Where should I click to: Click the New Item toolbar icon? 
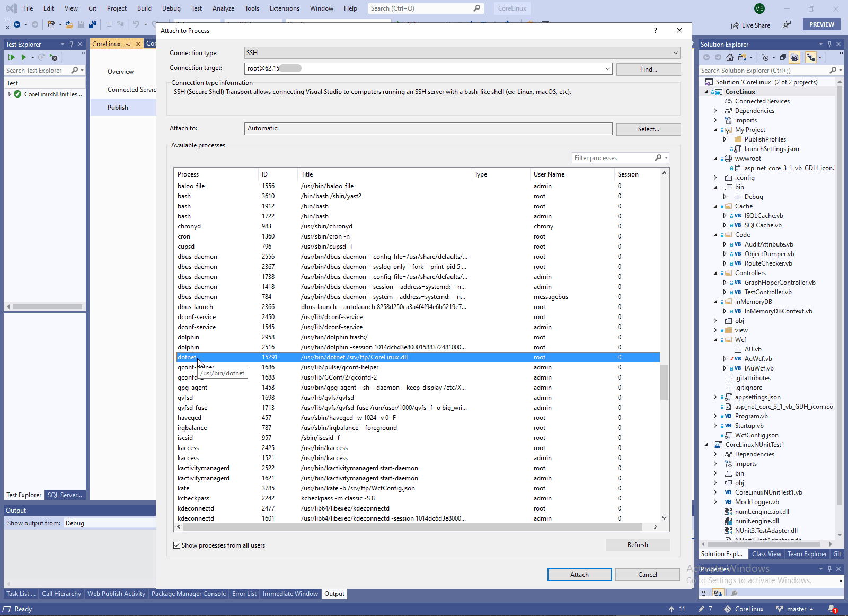pyautogui.click(x=51, y=24)
